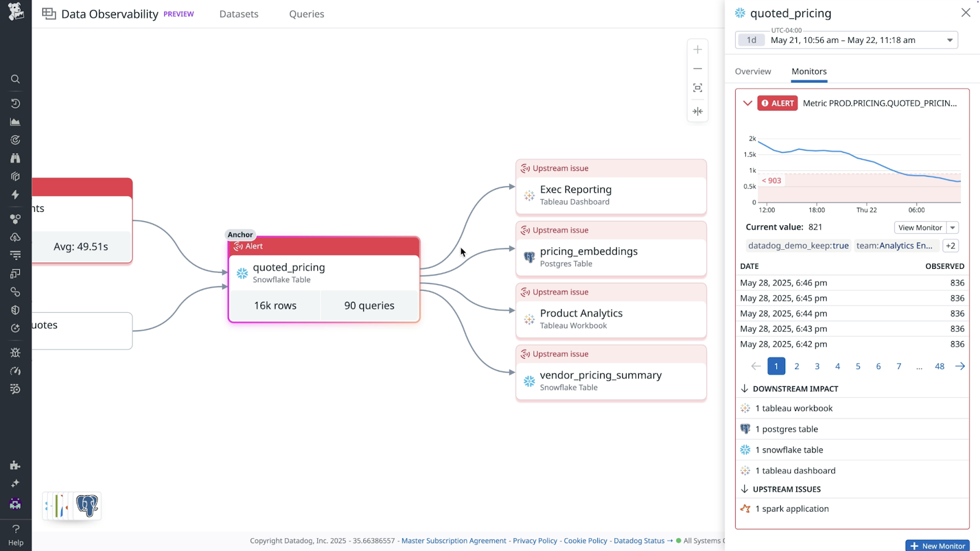Click the 90 queries cell
980x551 pixels.
tap(369, 305)
